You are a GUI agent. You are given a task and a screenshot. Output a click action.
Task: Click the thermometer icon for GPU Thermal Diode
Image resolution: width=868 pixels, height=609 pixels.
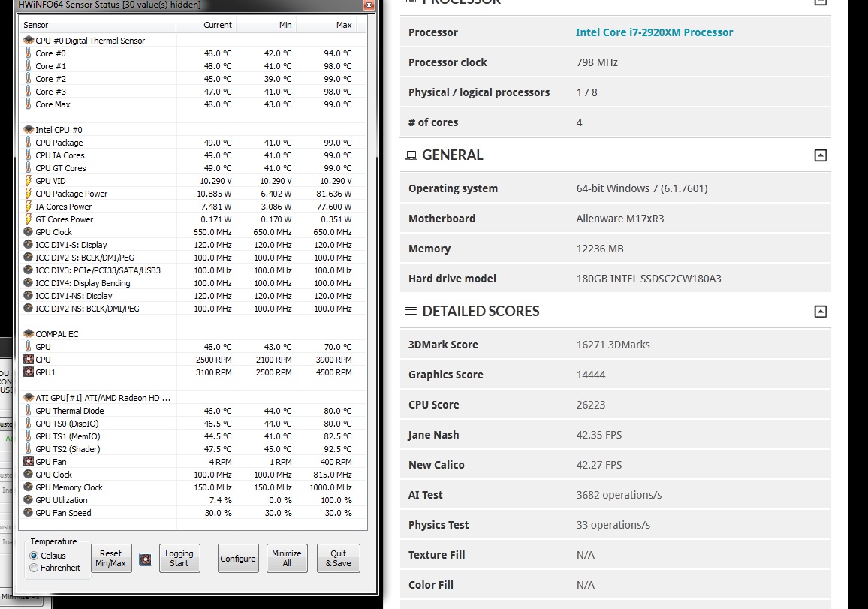[29, 410]
